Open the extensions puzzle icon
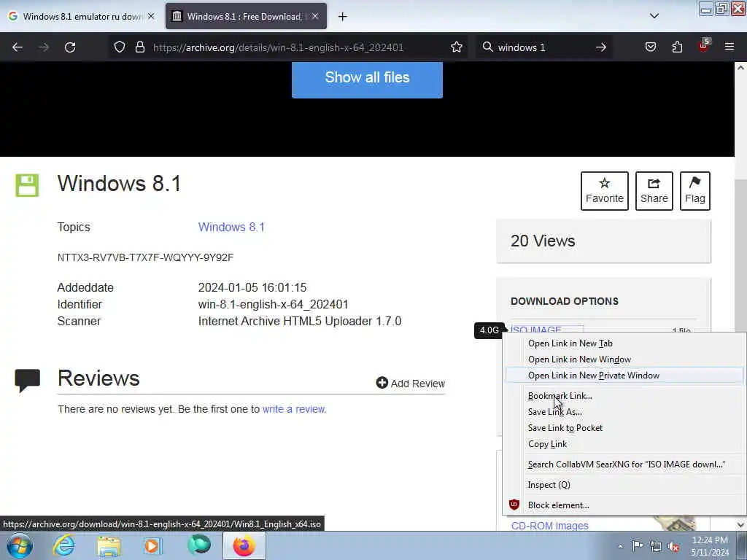 (677, 47)
